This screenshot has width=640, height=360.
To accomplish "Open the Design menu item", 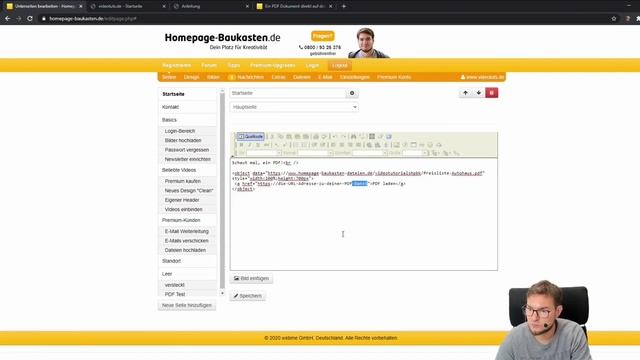I will (x=191, y=77).
